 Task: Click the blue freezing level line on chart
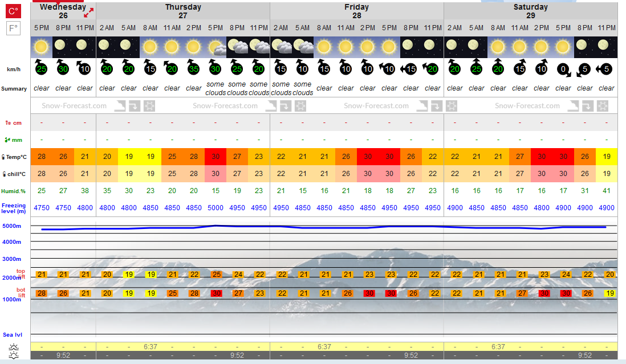click(x=323, y=227)
